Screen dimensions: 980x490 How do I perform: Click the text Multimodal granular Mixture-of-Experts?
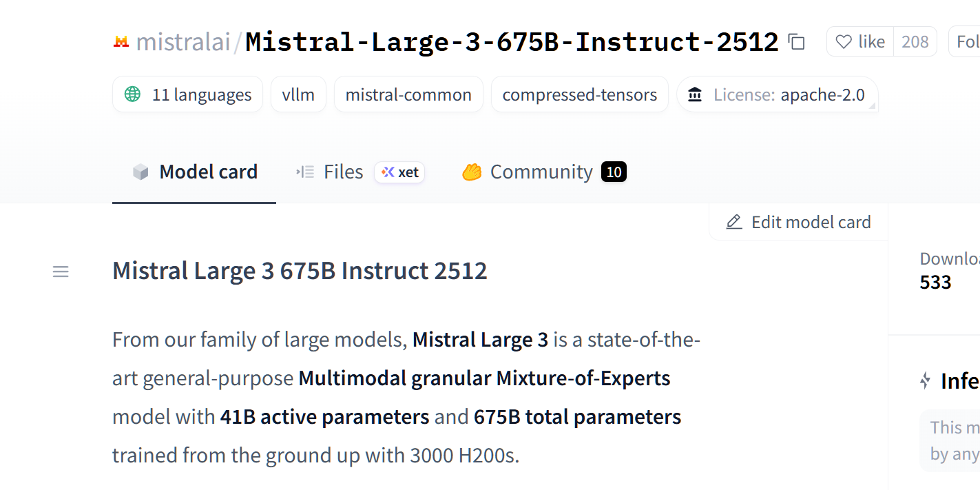tap(484, 378)
